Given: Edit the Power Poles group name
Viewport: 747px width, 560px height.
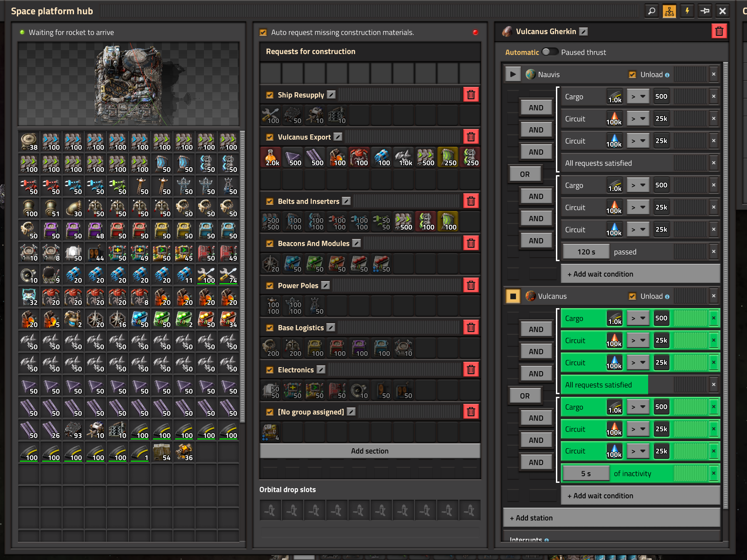Looking at the screenshot, I should click(x=325, y=286).
